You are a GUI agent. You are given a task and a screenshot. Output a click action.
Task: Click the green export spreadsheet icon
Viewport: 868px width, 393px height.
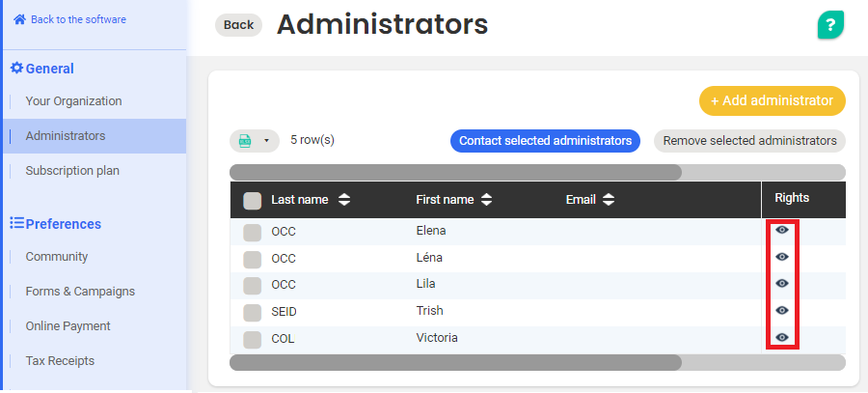click(245, 141)
